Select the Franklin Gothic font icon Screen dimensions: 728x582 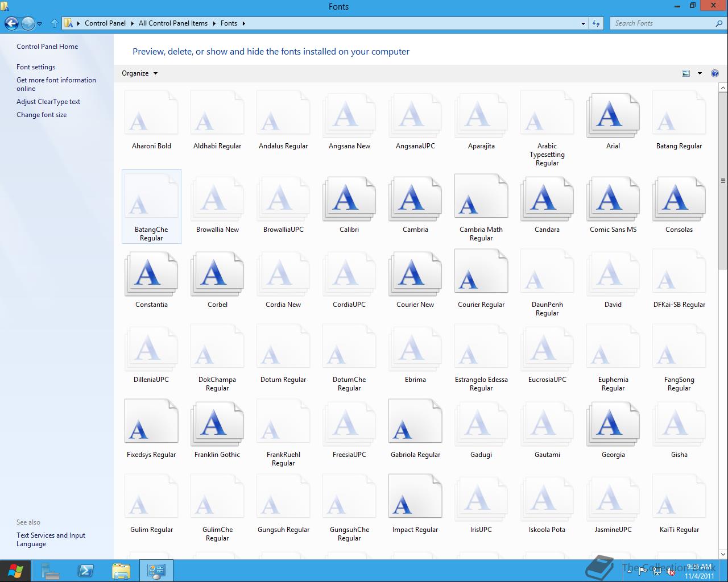pyautogui.click(x=217, y=425)
